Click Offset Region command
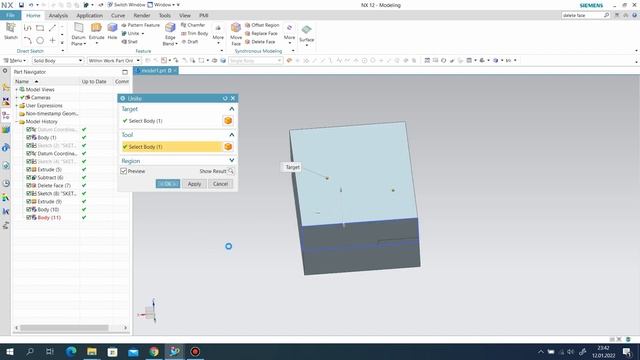Image resolution: width=640 pixels, height=360 pixels. [x=262, y=25]
